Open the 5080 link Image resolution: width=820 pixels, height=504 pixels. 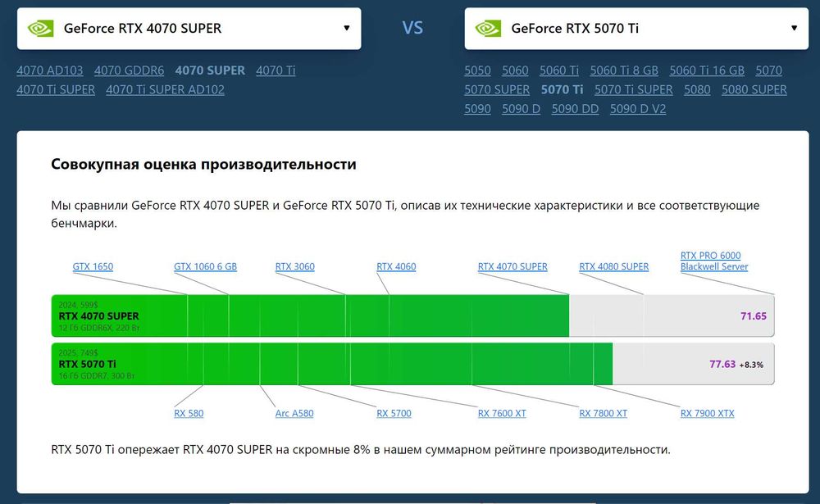point(697,90)
